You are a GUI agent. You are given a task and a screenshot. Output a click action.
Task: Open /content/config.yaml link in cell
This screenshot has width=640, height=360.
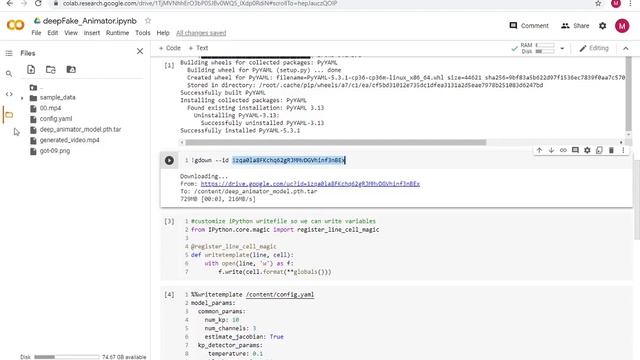click(280, 295)
